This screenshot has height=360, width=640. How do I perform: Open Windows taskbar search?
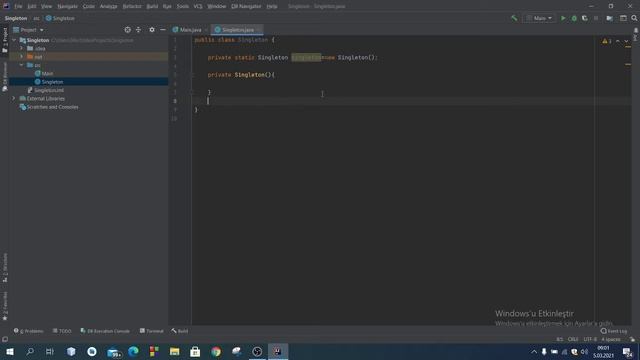(x=30, y=351)
